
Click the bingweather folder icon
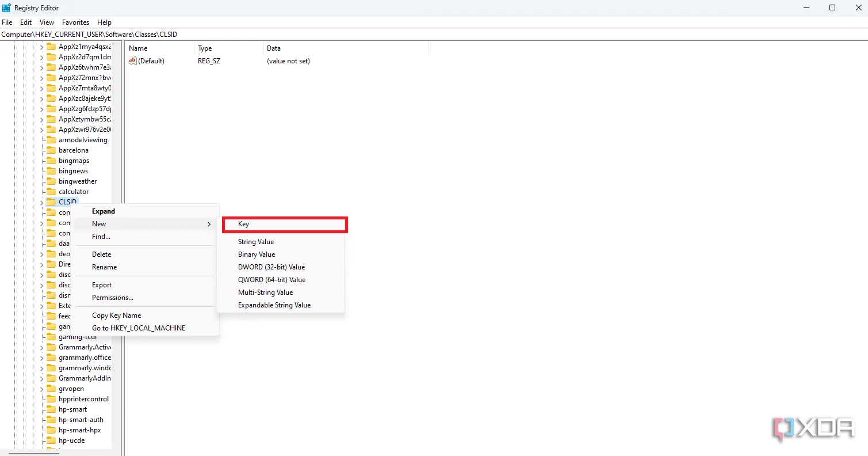coord(51,181)
